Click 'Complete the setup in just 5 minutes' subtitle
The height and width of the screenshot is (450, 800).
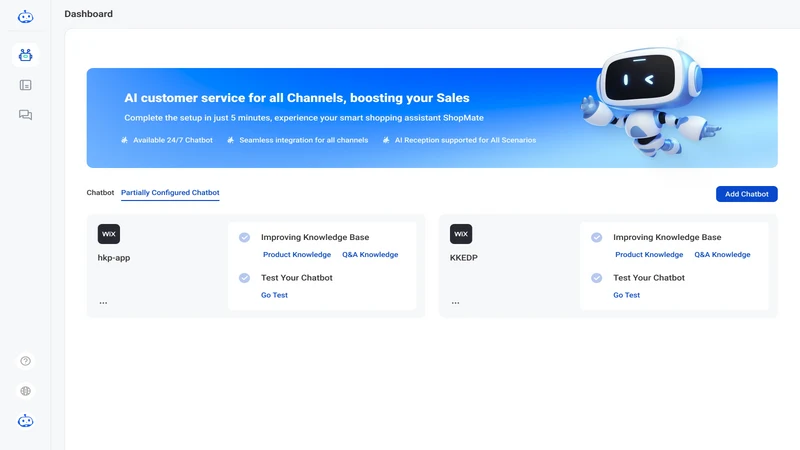(304, 118)
